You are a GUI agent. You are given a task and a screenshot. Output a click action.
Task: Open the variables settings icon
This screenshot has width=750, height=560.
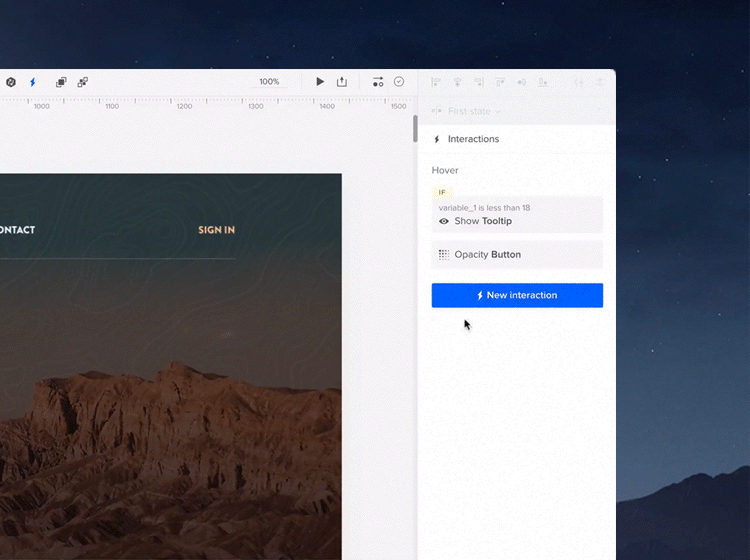click(378, 82)
